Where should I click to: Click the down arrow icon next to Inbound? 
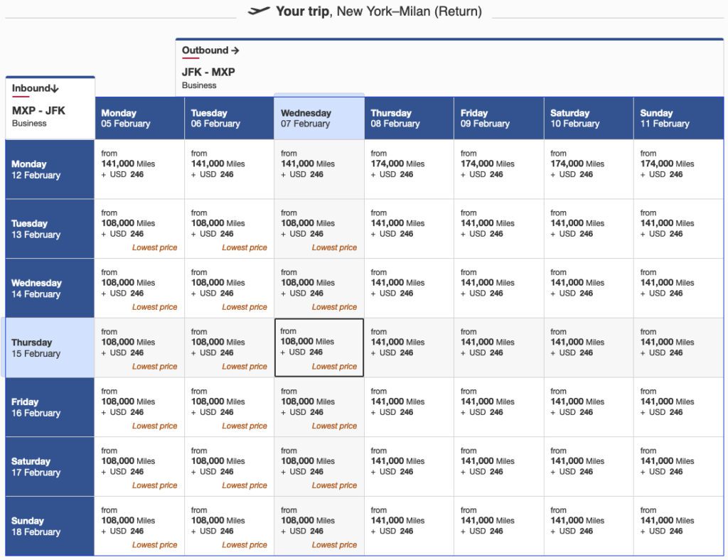point(55,89)
